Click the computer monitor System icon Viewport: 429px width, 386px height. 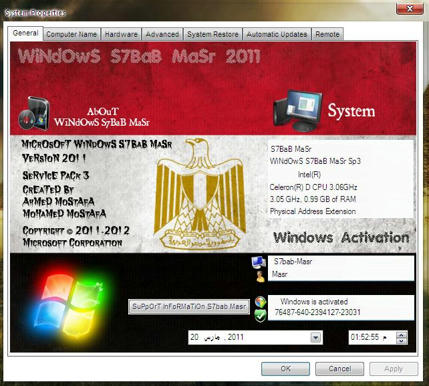tap(298, 111)
